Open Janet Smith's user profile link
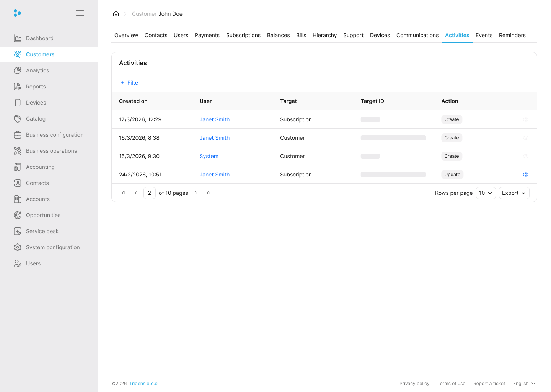551x392 pixels. (214, 119)
